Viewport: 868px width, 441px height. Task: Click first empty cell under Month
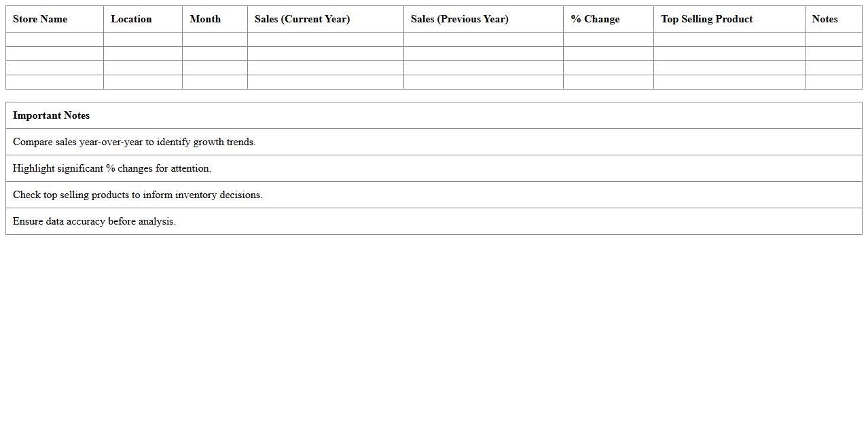pyautogui.click(x=215, y=39)
